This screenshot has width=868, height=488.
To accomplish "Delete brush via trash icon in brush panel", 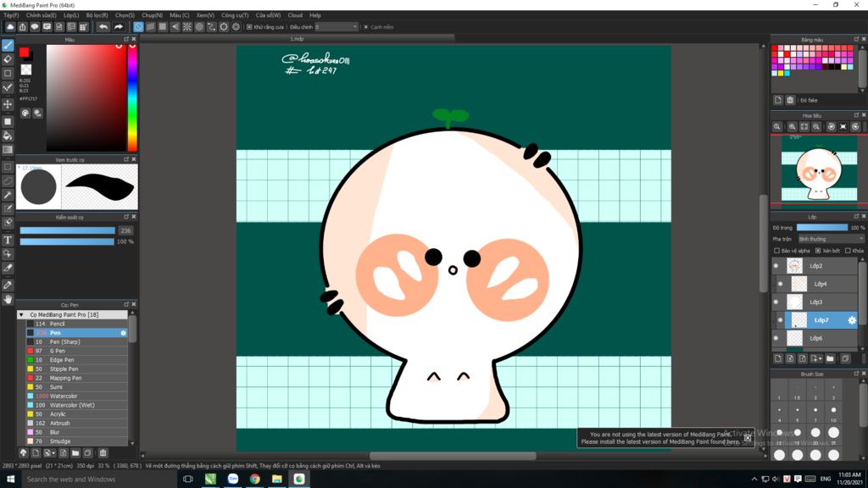I will tap(103, 452).
